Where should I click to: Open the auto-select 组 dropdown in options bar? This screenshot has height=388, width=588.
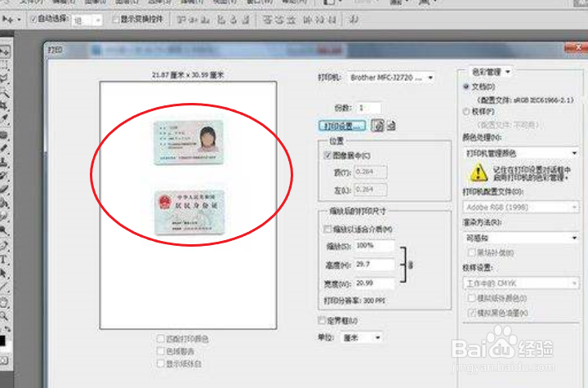pos(87,20)
